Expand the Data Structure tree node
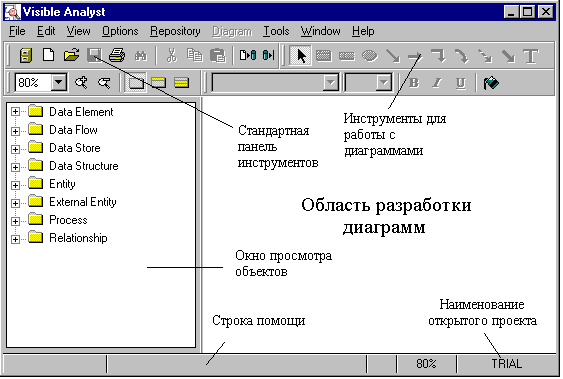Viewport: 563px width, 379px height. tap(15, 167)
